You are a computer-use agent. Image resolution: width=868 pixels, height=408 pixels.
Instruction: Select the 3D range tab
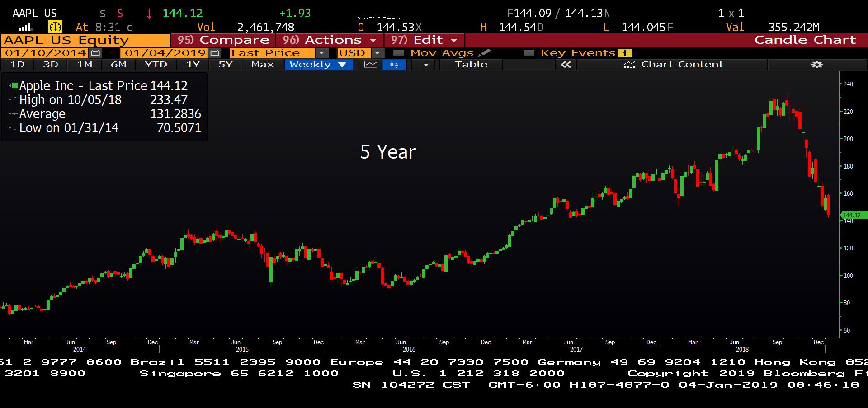pos(51,65)
